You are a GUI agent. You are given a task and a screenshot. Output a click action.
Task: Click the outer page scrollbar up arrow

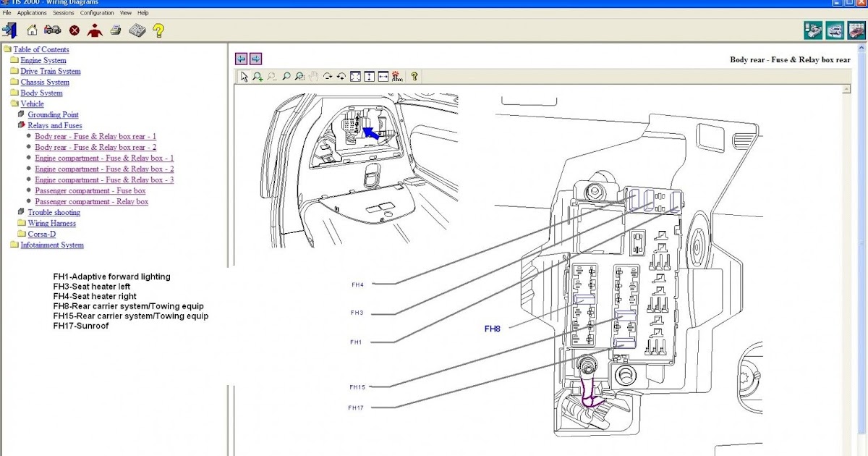(863, 48)
